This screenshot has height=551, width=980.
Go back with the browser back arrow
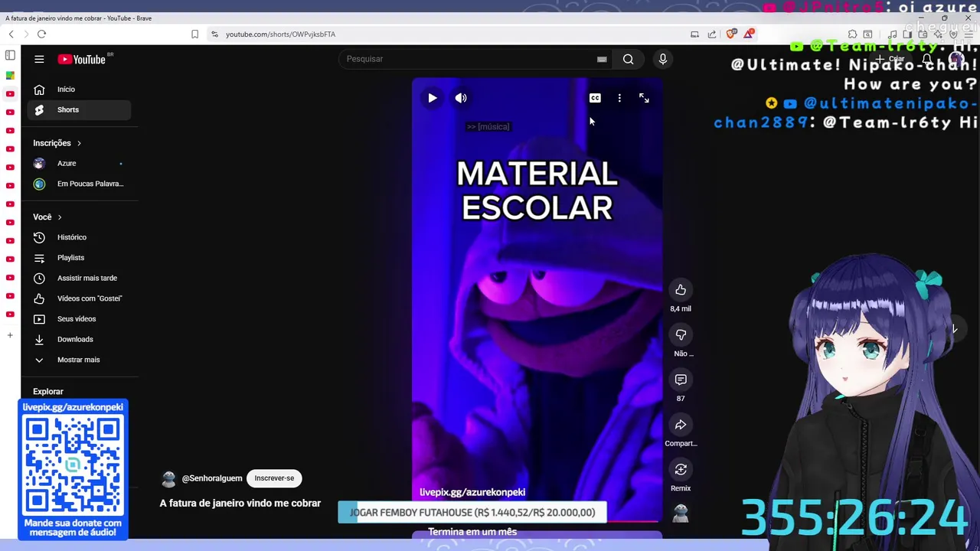[x=11, y=34]
